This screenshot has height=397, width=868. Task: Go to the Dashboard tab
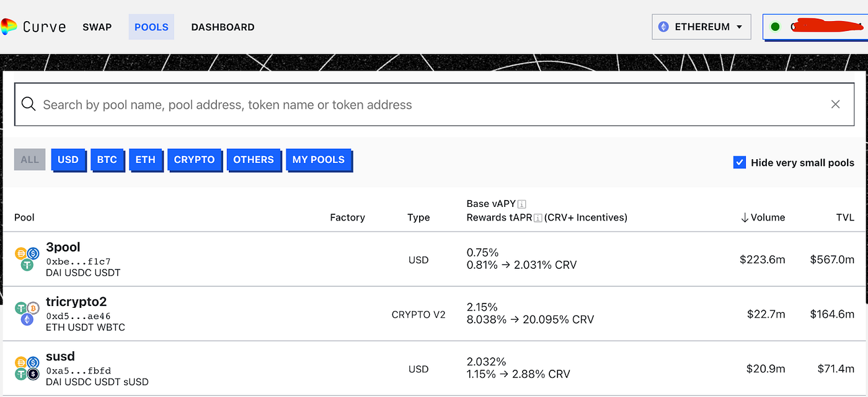223,27
